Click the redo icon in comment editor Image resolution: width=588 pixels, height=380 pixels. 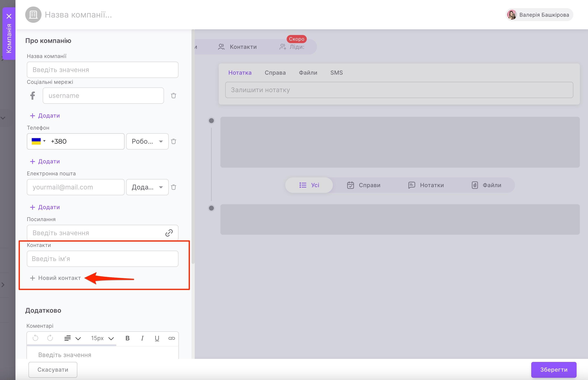pos(50,338)
